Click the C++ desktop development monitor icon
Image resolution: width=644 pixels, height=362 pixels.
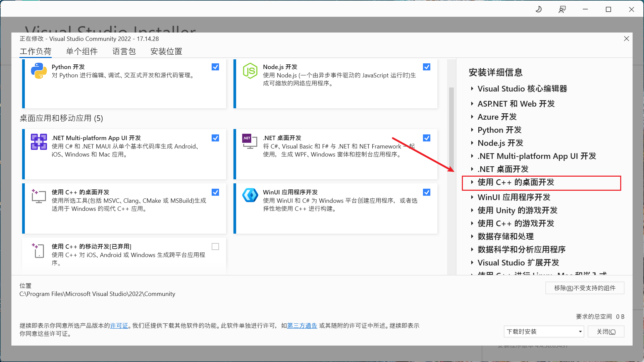click(39, 196)
